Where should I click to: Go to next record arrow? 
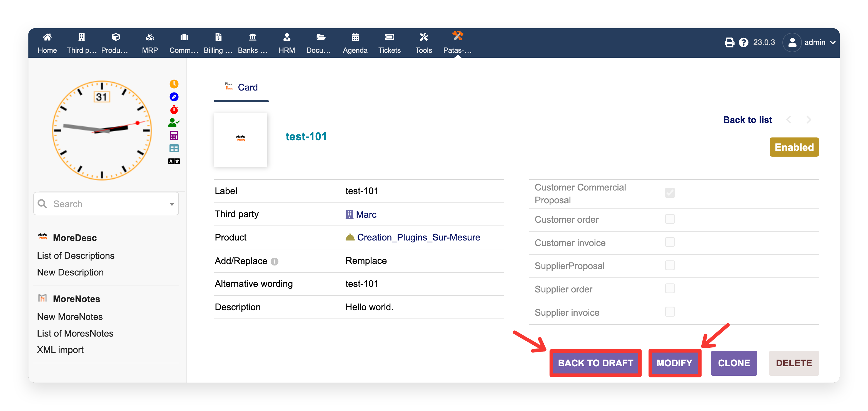809,120
